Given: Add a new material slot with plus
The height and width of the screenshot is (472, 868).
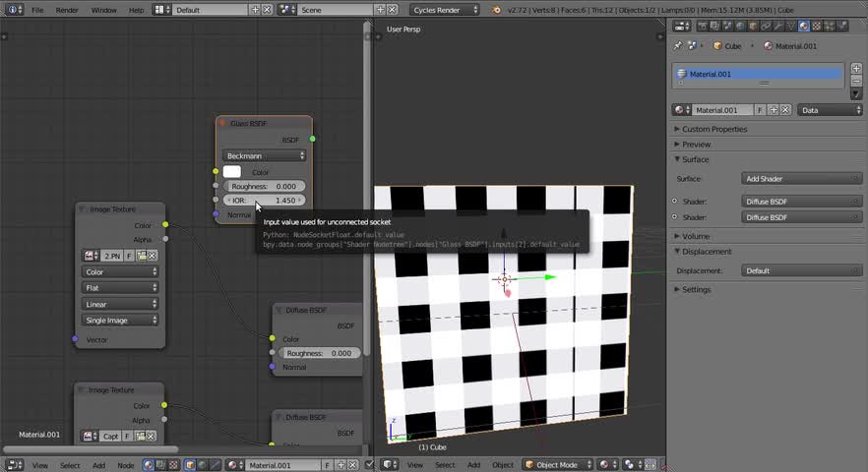Looking at the screenshot, I should [856, 69].
